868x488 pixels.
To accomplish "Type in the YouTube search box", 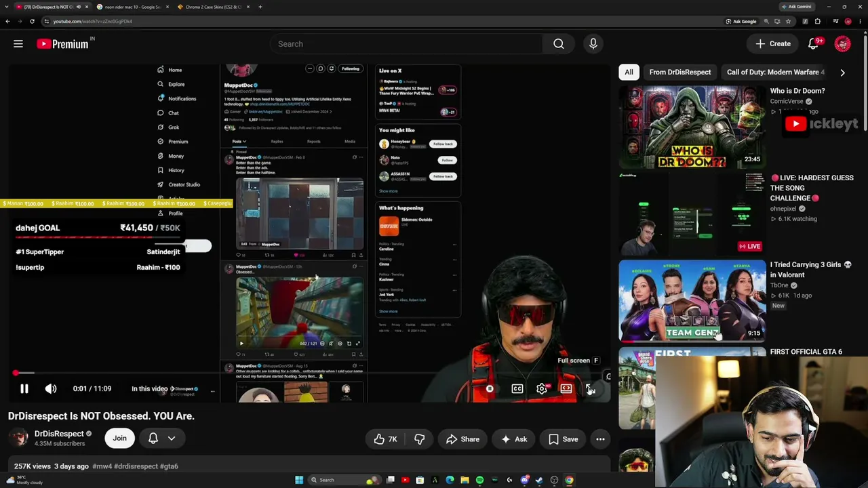I will (407, 44).
